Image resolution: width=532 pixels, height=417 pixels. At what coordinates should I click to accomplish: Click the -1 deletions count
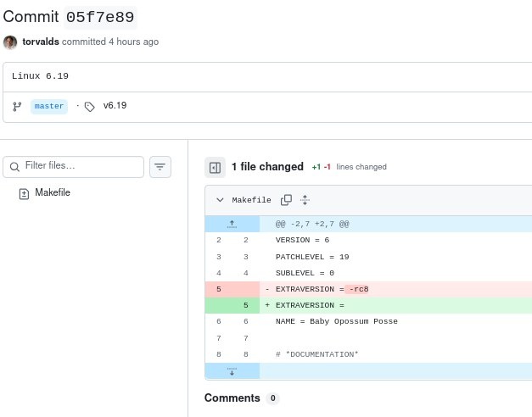(x=327, y=167)
